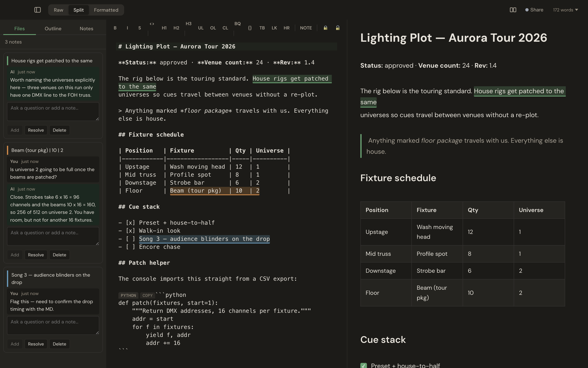This screenshot has width=588, height=368.
Task: Open the Outline sidebar tab
Action: [x=53, y=28]
